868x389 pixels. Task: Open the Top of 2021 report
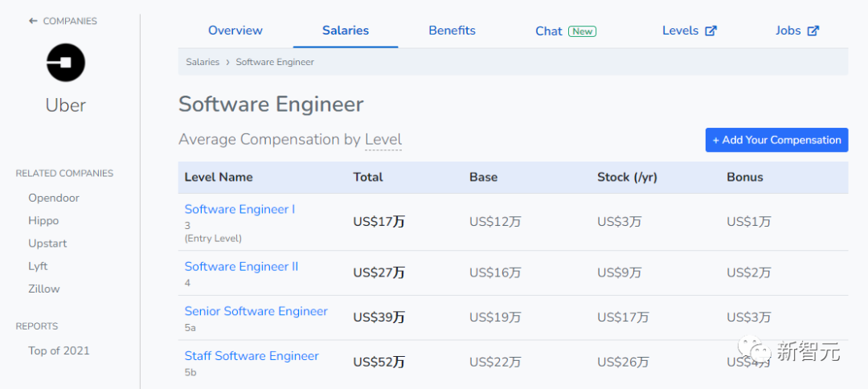click(x=59, y=350)
